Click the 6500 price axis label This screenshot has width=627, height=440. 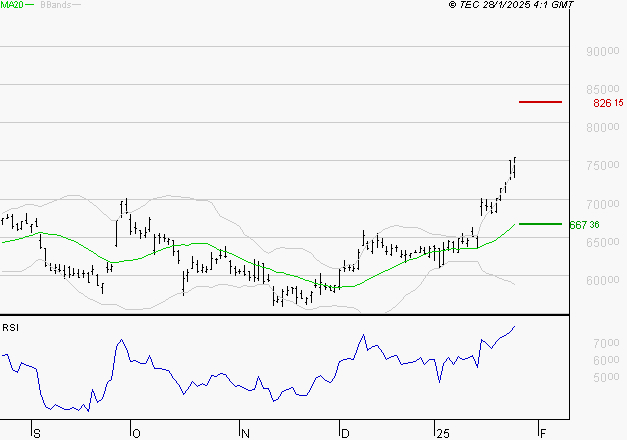click(x=603, y=242)
